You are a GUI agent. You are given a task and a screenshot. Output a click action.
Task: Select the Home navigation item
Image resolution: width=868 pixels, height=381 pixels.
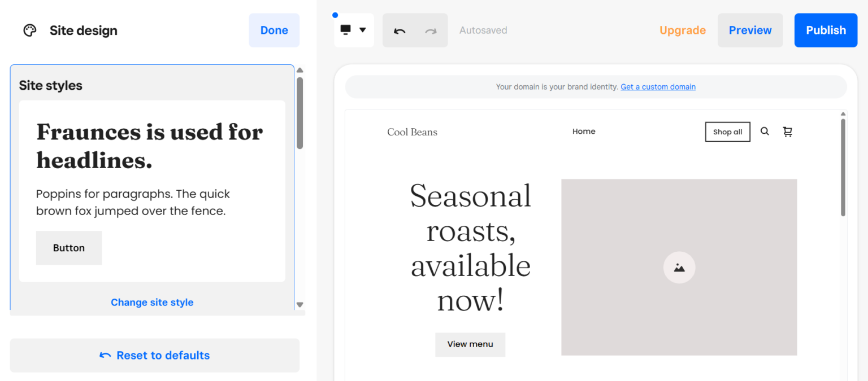click(x=584, y=131)
